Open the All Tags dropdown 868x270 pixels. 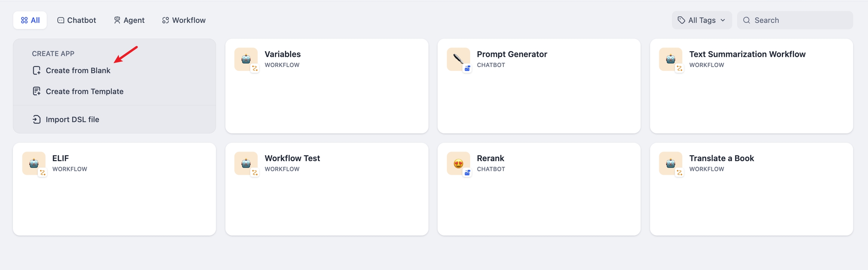pyautogui.click(x=701, y=20)
